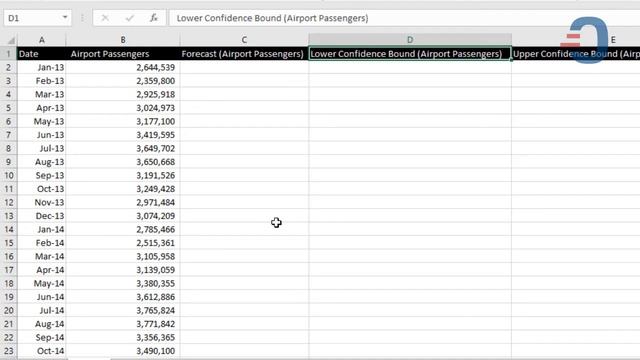Click the cell with value 3,191,526
Screen dimensions: 640x360
click(x=122, y=175)
